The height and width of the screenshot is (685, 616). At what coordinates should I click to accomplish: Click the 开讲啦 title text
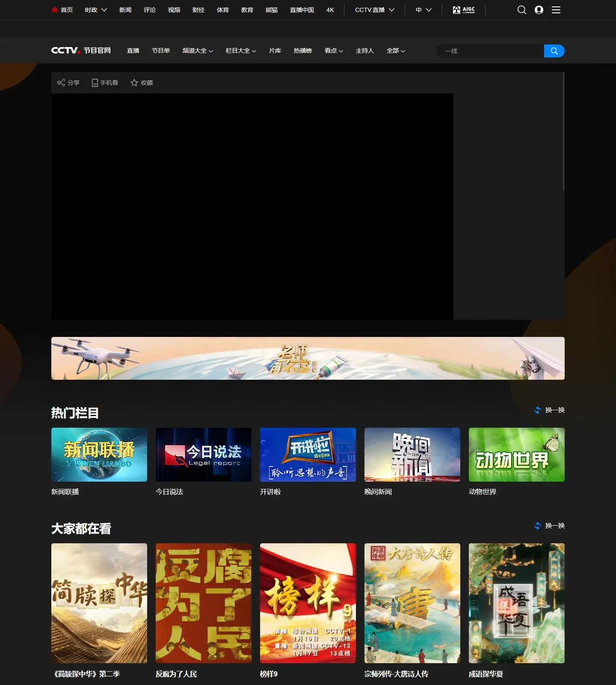pos(270,492)
